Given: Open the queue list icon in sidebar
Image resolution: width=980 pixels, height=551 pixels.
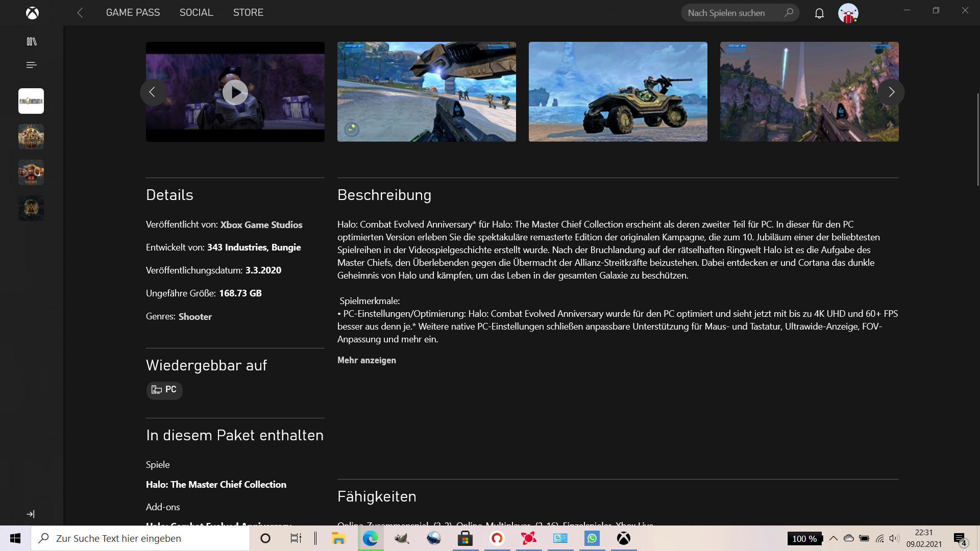Looking at the screenshot, I should tap(32, 65).
